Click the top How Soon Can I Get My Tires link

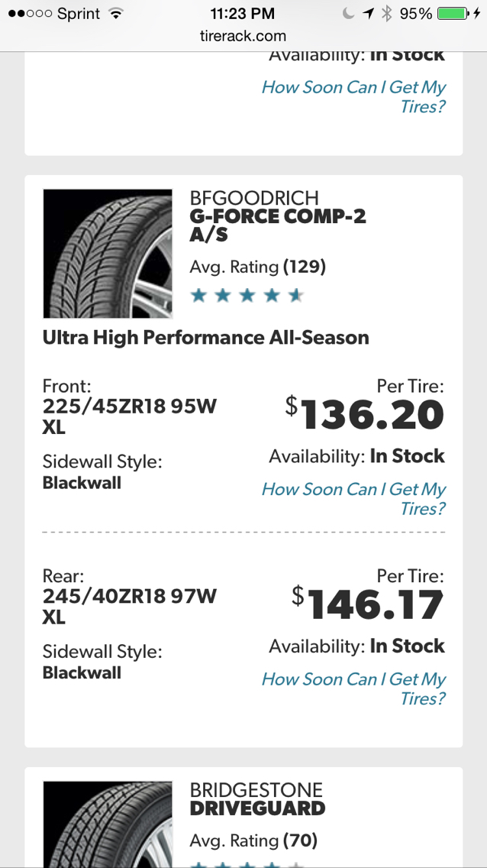pyautogui.click(x=353, y=96)
